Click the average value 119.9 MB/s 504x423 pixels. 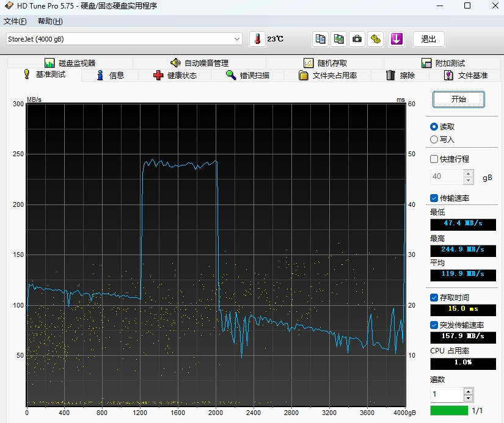pos(463,275)
